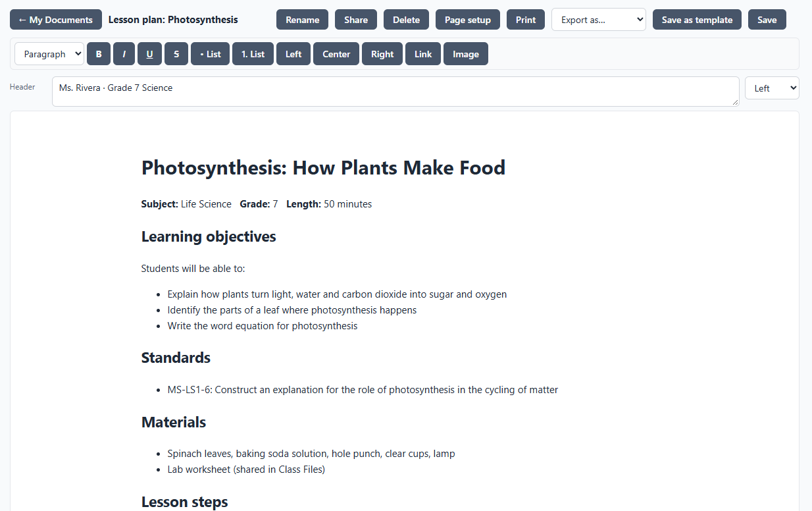The height and width of the screenshot is (511, 812).
Task: Click the 'MS-LS1-6' standards bullet
Action: point(363,390)
